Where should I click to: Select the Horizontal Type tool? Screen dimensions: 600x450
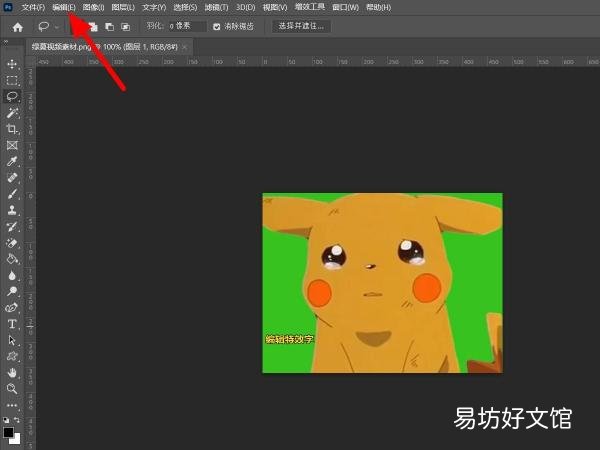pyautogui.click(x=12, y=324)
